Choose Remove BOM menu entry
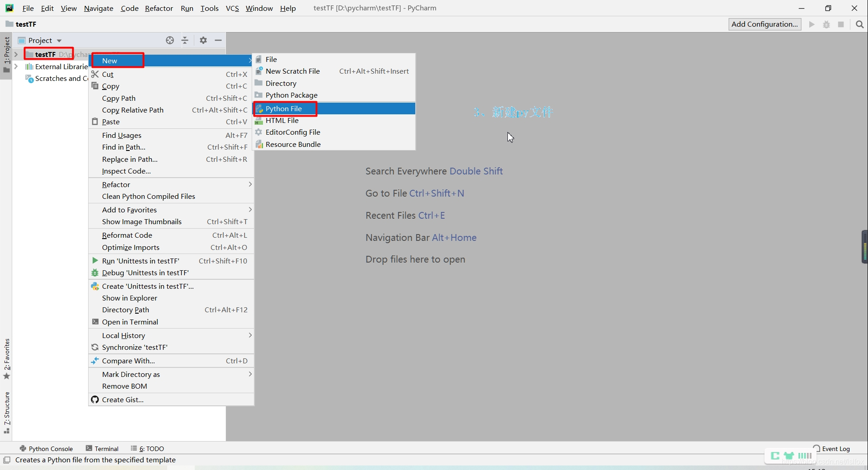868x470 pixels. pos(171,386)
